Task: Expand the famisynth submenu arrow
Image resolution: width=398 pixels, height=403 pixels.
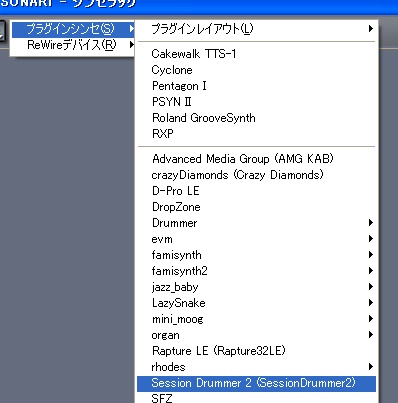Action: [371, 255]
